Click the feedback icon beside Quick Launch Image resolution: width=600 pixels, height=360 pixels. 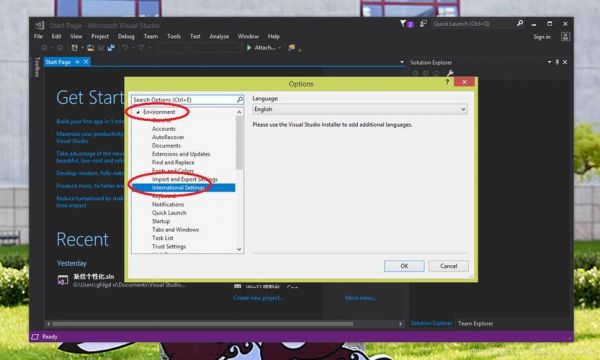coord(423,24)
